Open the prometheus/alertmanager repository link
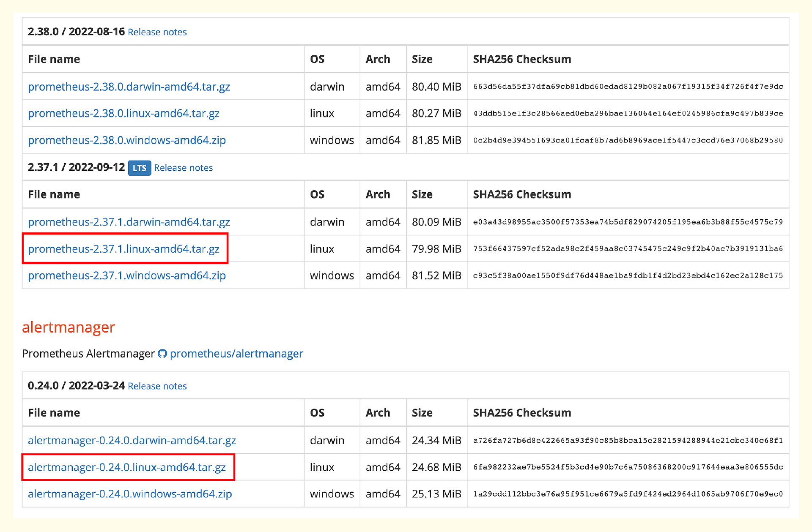The height and width of the screenshot is (532, 812). 236,354
